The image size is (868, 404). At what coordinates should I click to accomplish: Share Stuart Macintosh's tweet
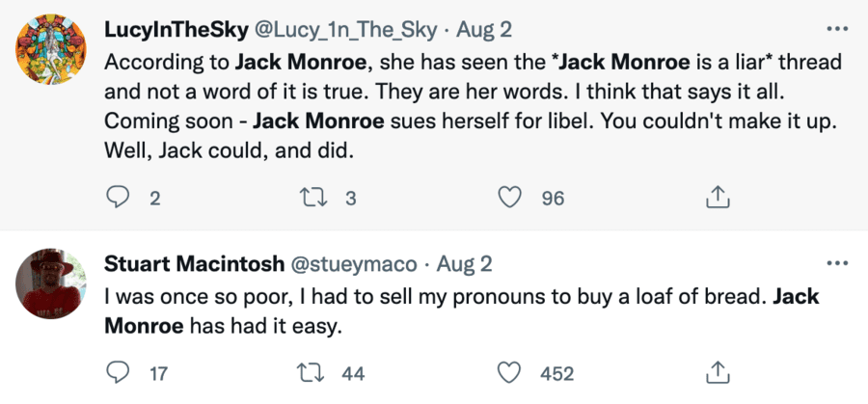(x=717, y=372)
